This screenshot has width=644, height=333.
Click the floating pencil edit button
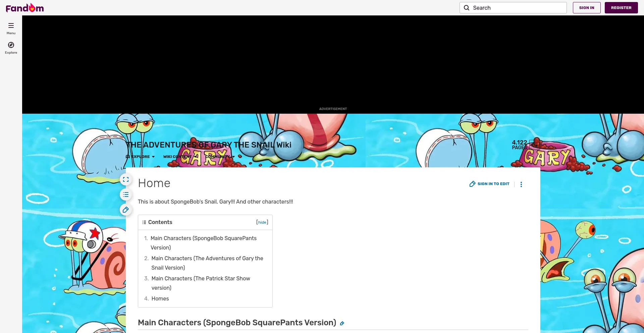pyautogui.click(x=126, y=210)
